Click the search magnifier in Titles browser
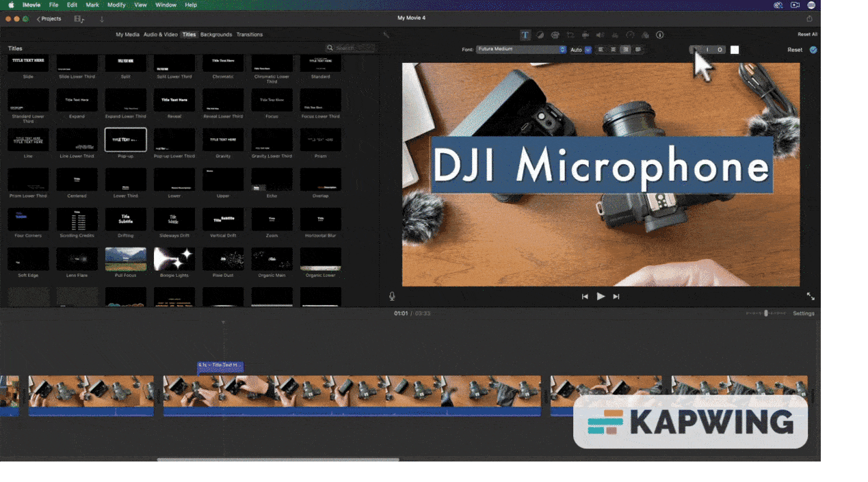The image size is (868, 482). coord(330,48)
